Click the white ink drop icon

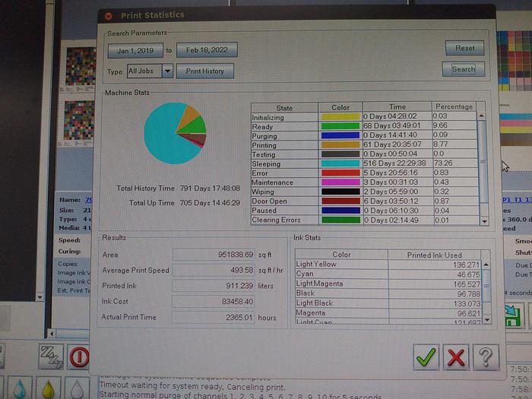point(78,388)
